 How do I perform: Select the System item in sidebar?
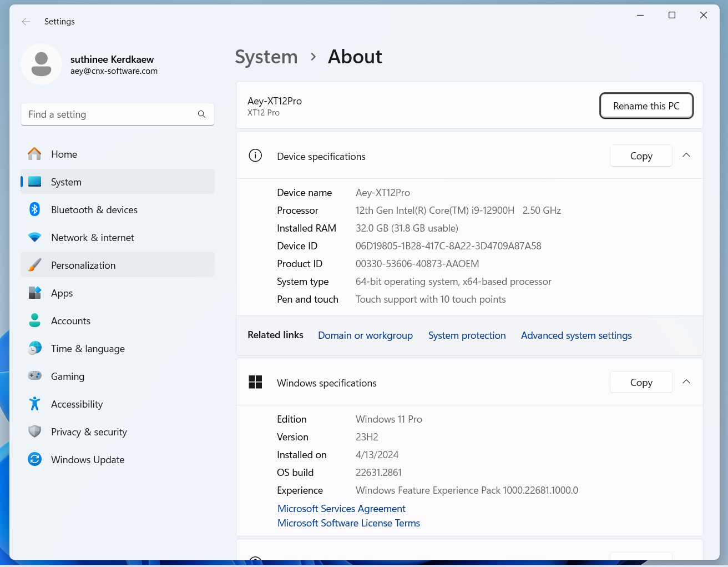(118, 182)
